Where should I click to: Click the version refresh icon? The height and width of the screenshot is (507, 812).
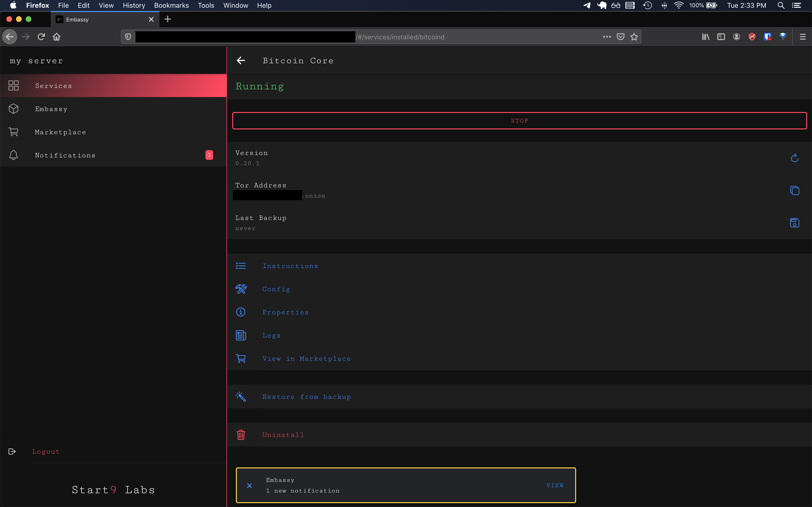point(794,158)
